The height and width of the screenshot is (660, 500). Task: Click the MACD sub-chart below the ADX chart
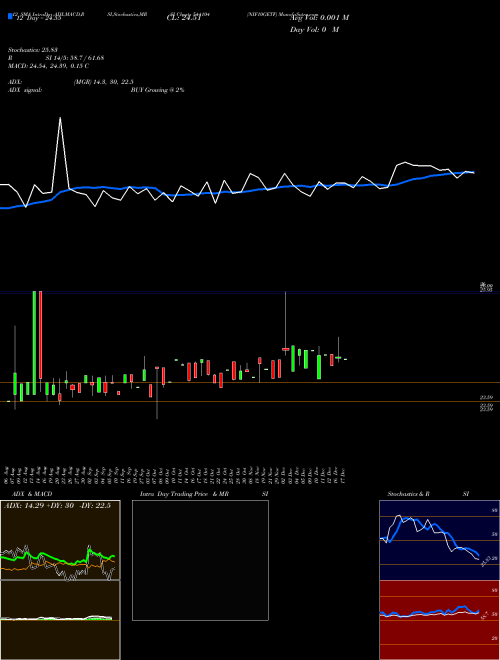[x=60, y=620]
